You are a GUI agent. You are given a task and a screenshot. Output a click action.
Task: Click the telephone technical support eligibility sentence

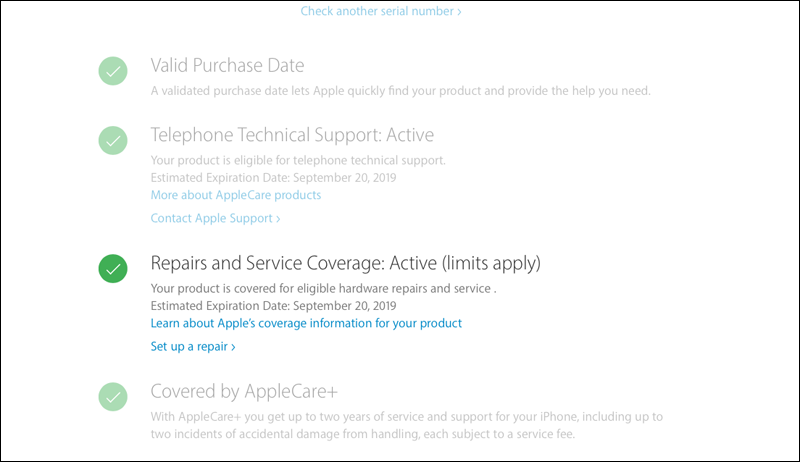pyautogui.click(x=297, y=160)
